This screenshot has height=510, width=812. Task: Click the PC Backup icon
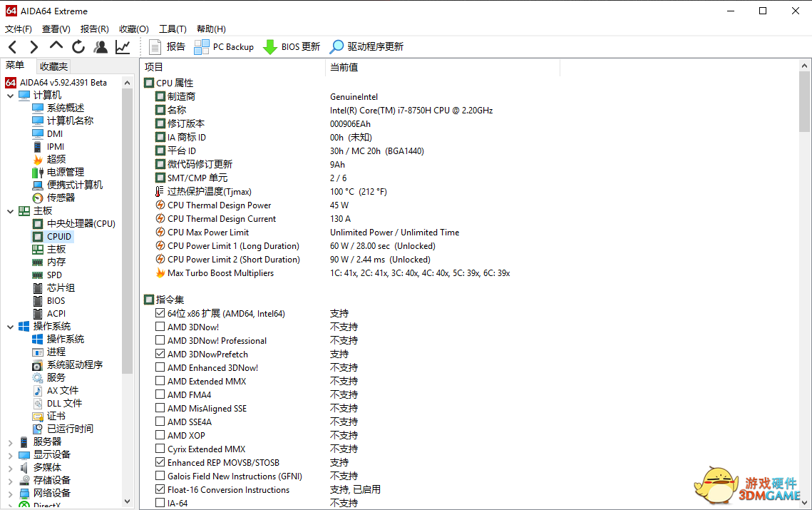(x=202, y=47)
